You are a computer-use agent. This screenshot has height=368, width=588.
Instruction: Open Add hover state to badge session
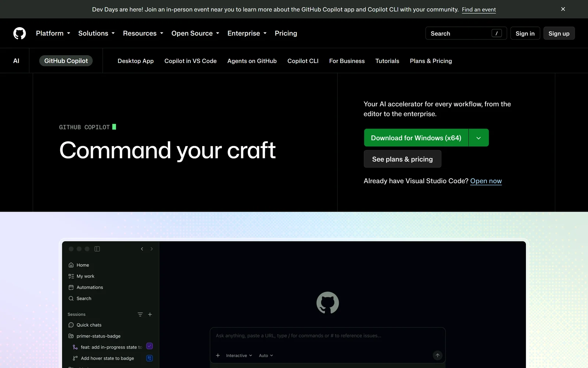click(111, 358)
